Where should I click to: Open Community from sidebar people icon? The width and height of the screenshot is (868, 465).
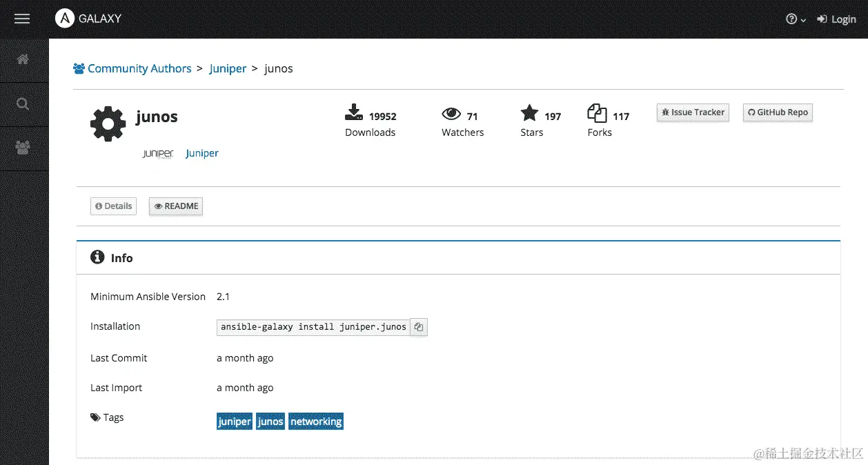click(x=23, y=148)
